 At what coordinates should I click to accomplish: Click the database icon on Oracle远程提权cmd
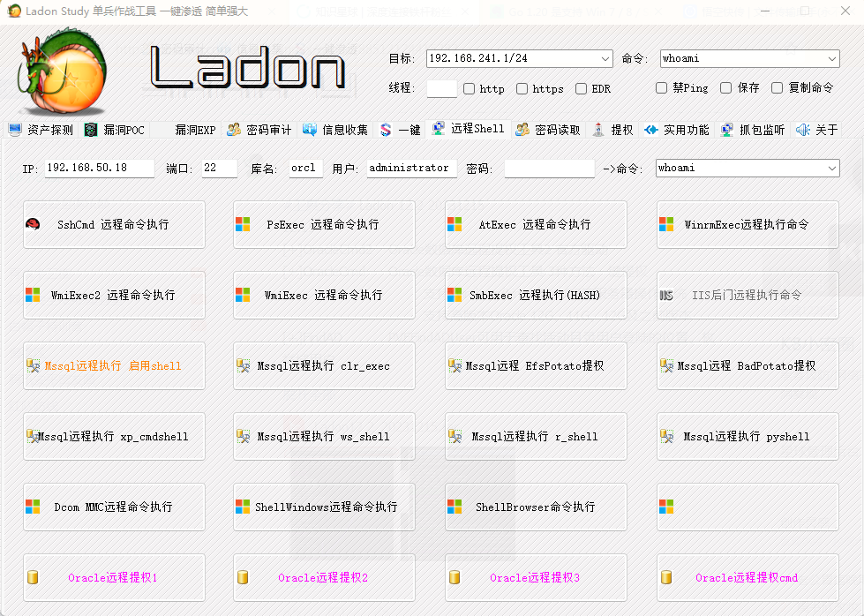(666, 577)
